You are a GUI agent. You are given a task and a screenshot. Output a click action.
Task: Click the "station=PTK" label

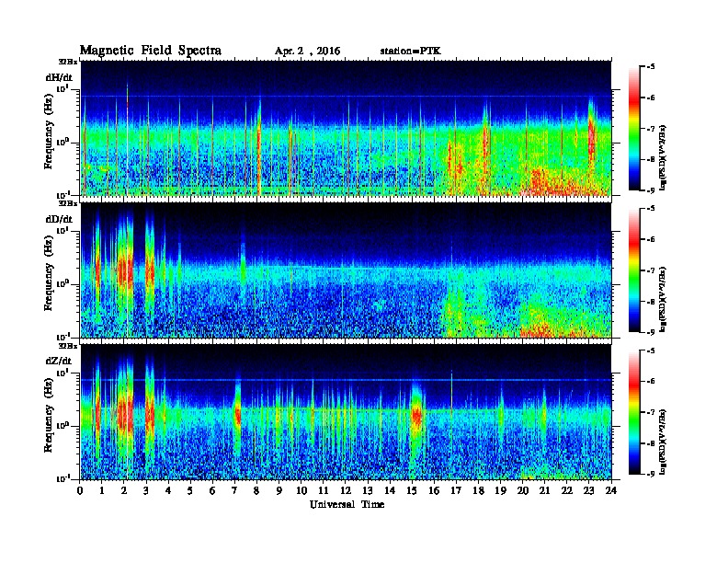411,51
